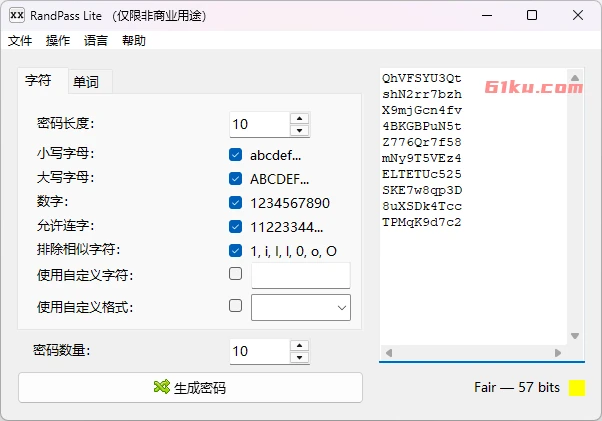
Task: Select password shN2rr7bzh
Action: pos(422,94)
